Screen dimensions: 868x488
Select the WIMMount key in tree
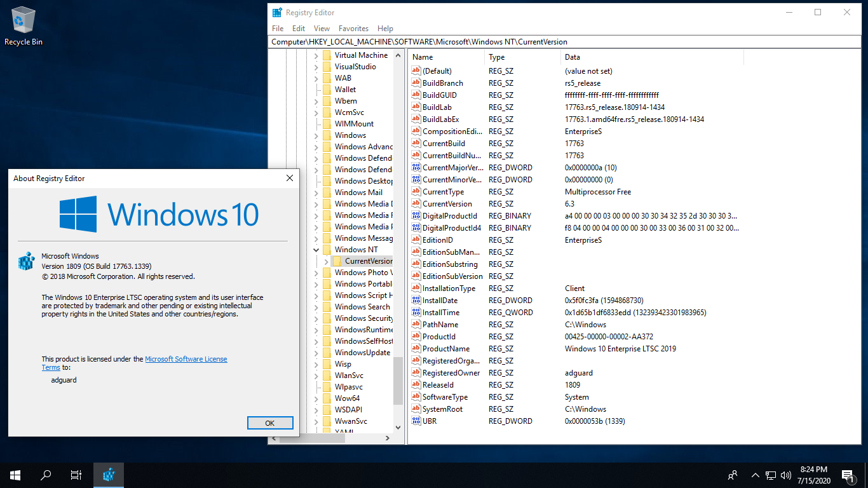(x=354, y=124)
